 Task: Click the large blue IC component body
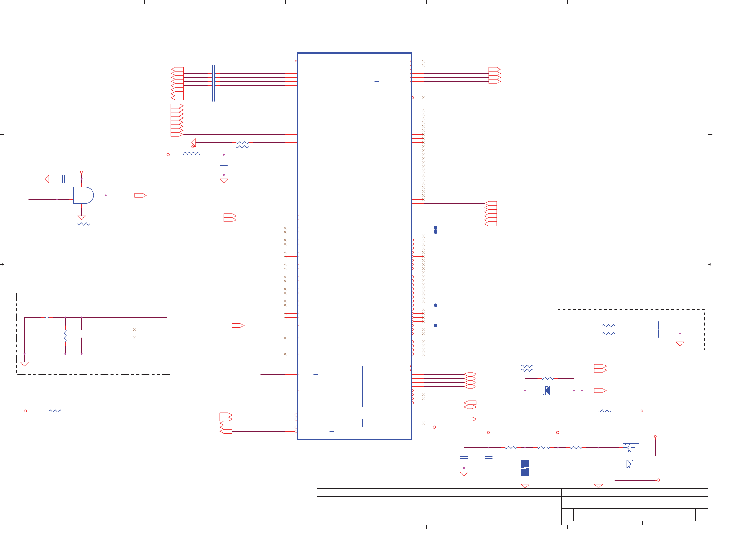click(354, 246)
